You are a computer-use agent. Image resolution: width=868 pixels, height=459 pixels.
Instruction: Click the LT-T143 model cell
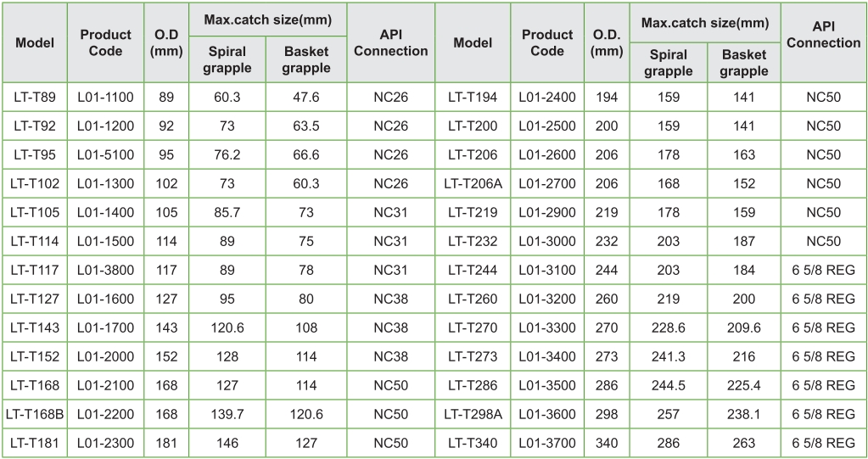point(35,328)
